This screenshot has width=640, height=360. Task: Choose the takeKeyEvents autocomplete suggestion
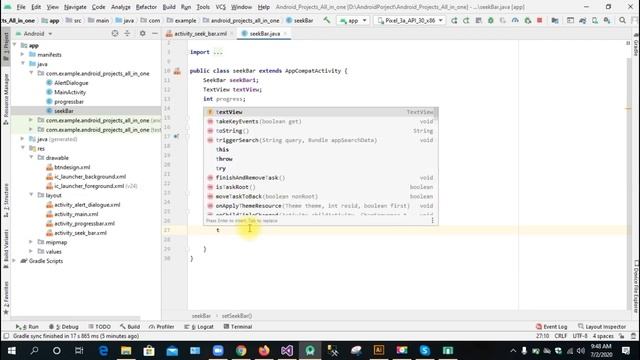click(x=320, y=121)
